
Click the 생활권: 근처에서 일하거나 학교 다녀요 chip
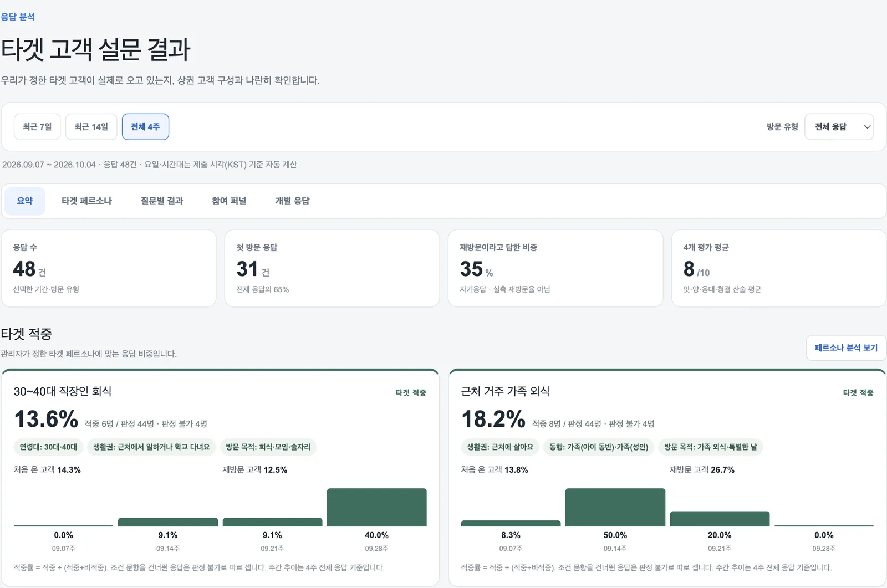(x=151, y=447)
